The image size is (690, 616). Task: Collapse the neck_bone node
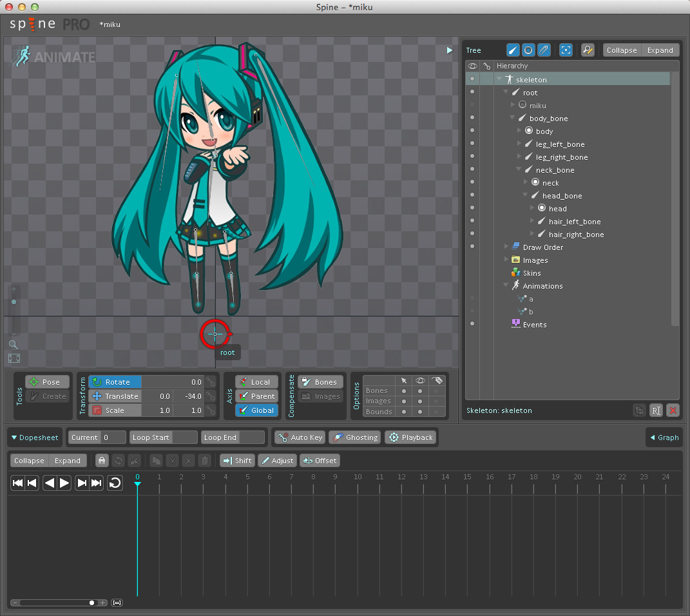point(519,169)
